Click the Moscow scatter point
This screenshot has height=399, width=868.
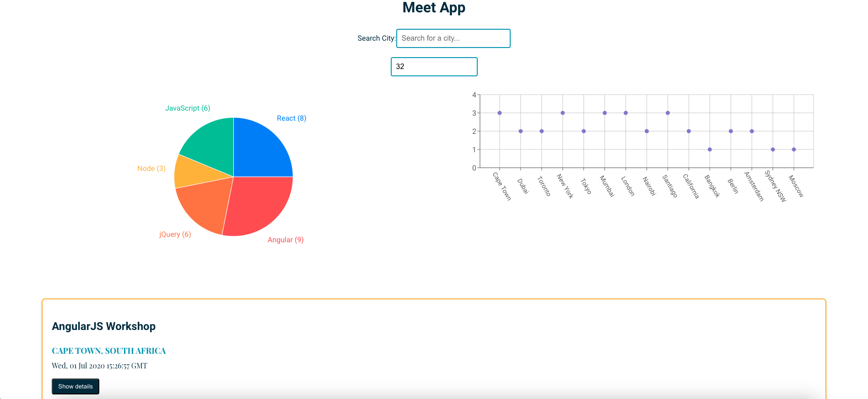794,149
